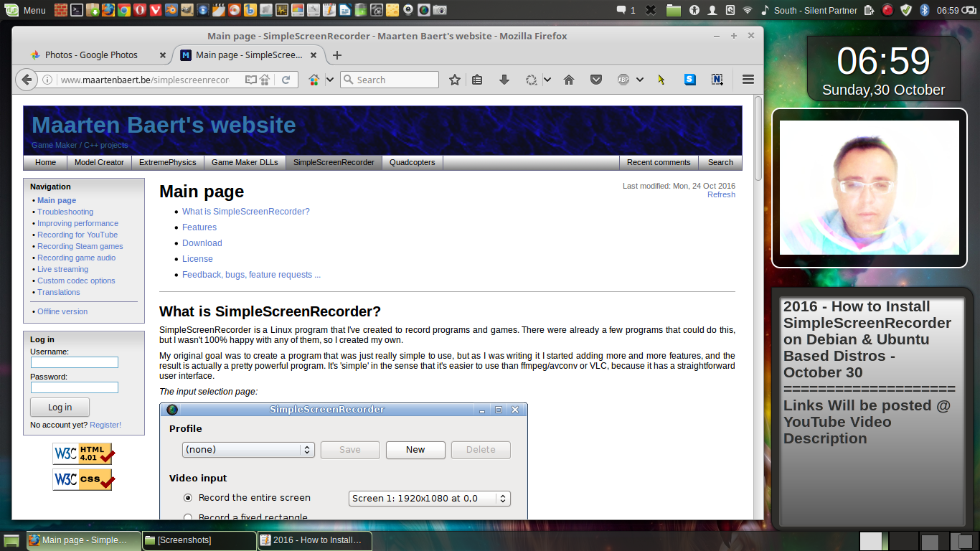Image resolution: width=980 pixels, height=551 pixels.
Task: Open Profile (none) combo box
Action: pyautogui.click(x=248, y=450)
